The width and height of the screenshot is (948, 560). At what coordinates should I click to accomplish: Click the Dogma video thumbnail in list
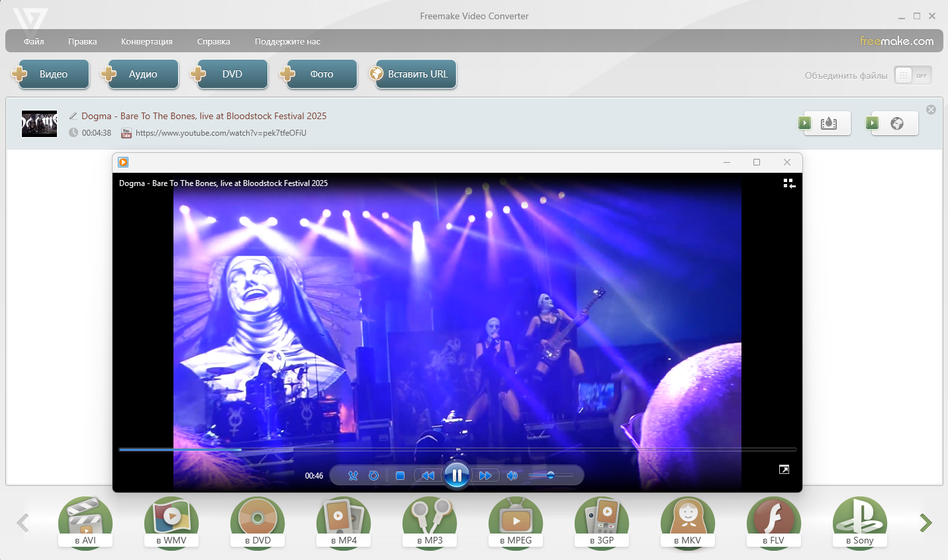point(39,124)
